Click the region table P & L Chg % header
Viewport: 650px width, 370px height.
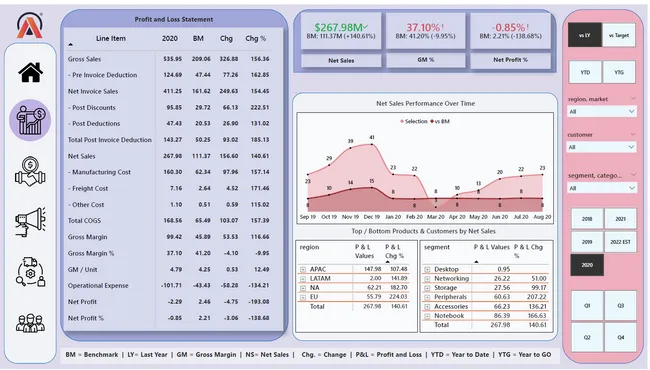[395, 252]
